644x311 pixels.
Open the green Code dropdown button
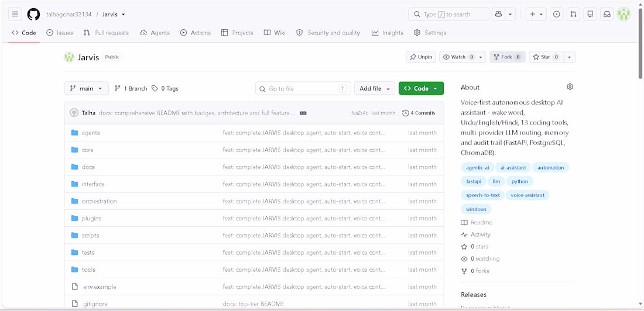tap(421, 88)
